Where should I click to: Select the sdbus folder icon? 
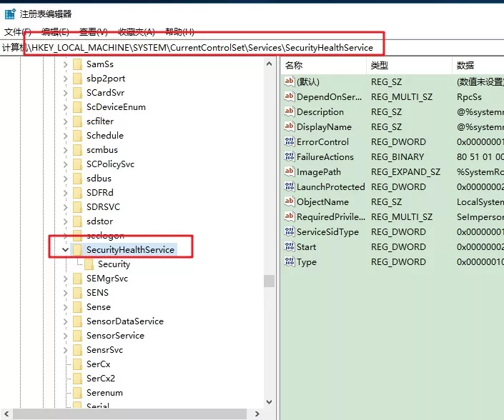click(77, 179)
